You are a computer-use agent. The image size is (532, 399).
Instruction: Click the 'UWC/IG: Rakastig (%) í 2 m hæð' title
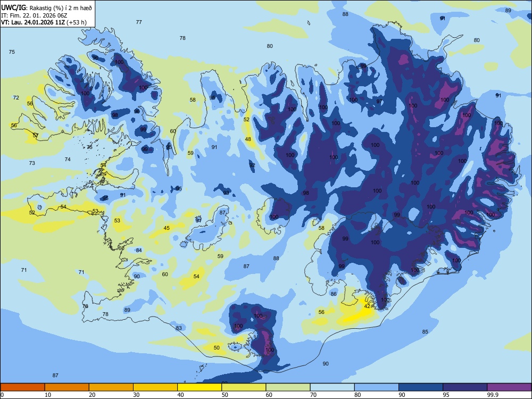(46, 7)
